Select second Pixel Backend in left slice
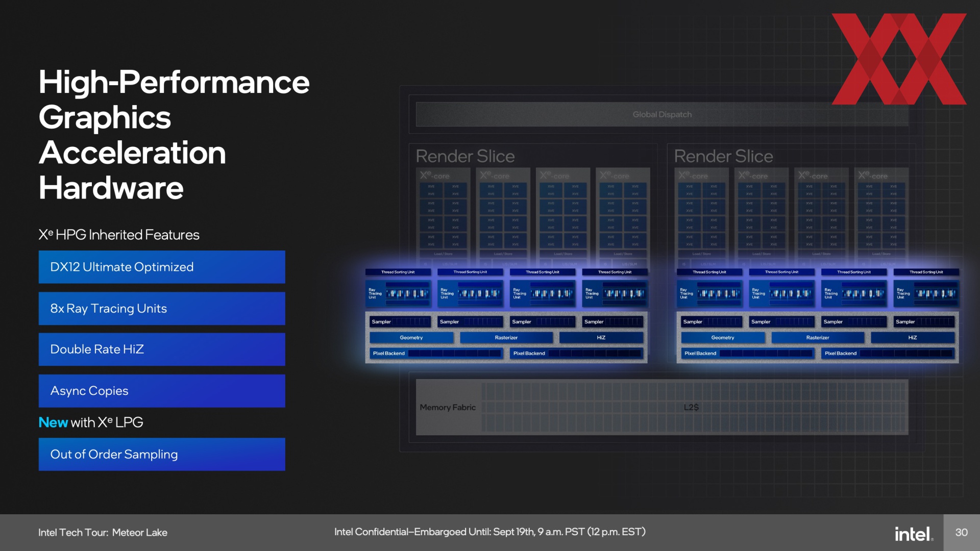This screenshot has width=980, height=551. [x=577, y=354]
